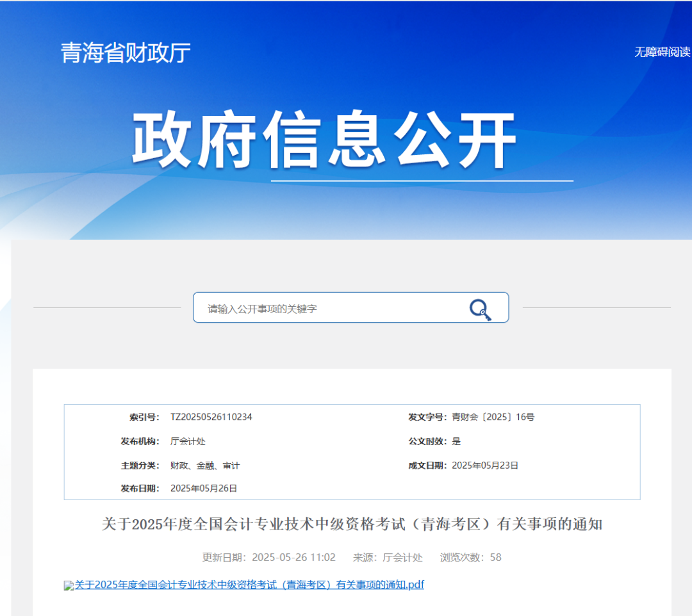Click the broken image icon beside PDF link

69,585
